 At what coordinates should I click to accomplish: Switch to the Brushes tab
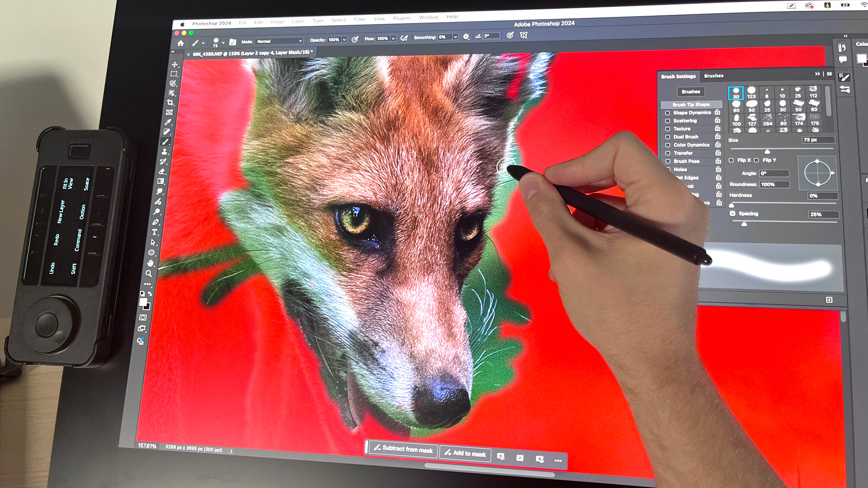(714, 76)
